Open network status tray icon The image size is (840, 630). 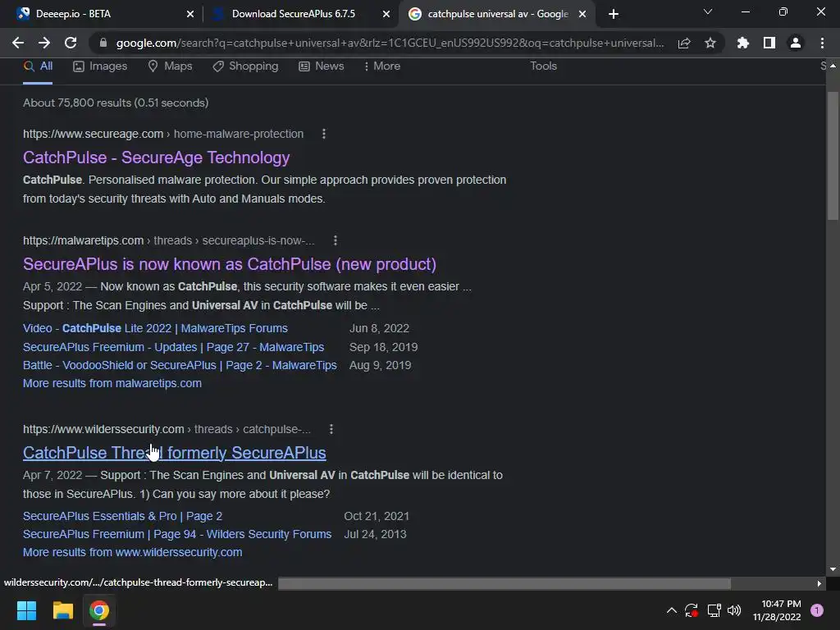[714, 610]
